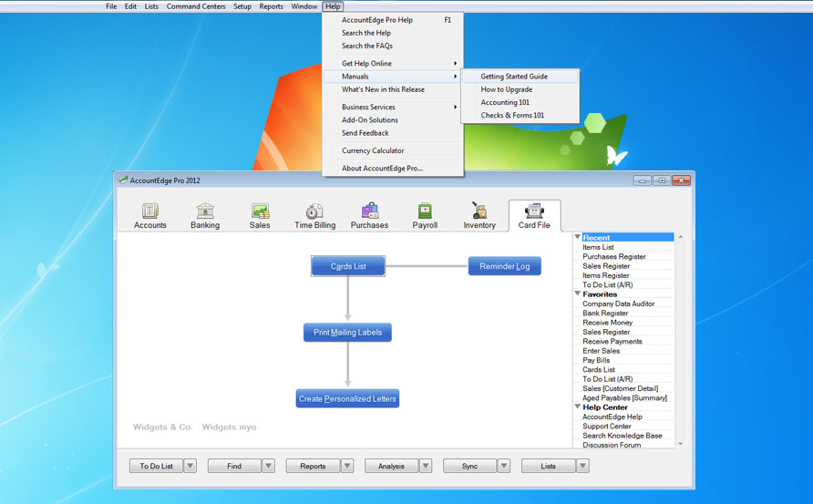Open the Currency Calculator

[x=393, y=150]
